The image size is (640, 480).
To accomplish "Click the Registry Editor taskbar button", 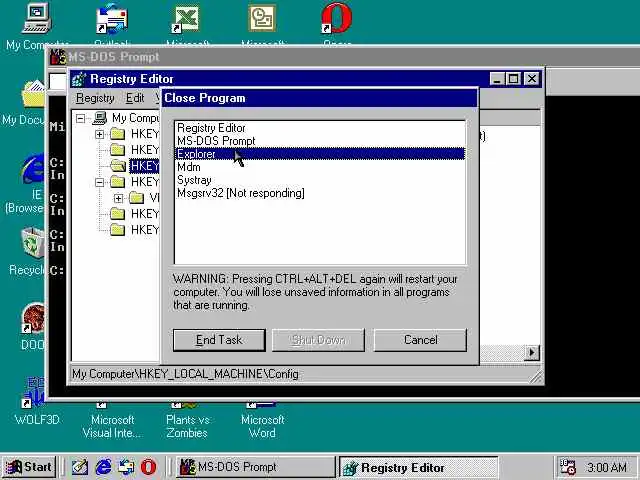I will pos(418,467).
